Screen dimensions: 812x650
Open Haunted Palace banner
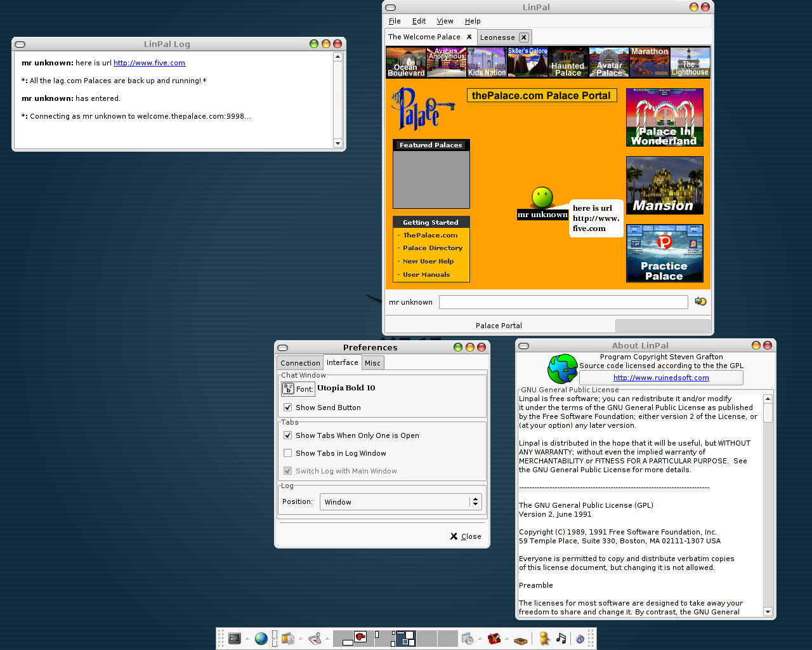tap(568, 62)
